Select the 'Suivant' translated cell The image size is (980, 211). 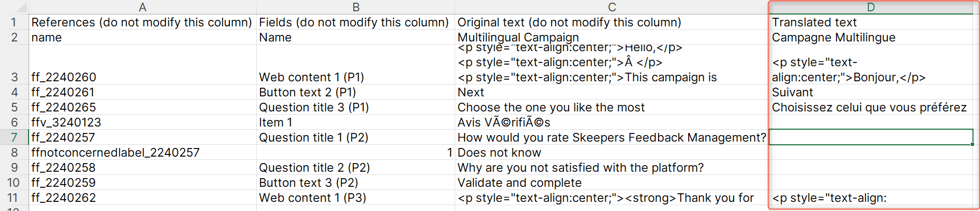click(x=871, y=92)
